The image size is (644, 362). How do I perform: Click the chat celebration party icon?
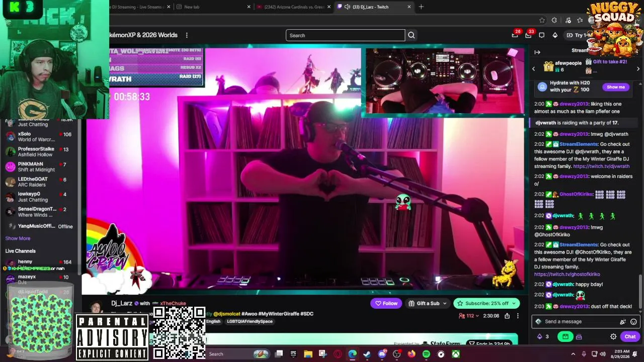click(623, 322)
